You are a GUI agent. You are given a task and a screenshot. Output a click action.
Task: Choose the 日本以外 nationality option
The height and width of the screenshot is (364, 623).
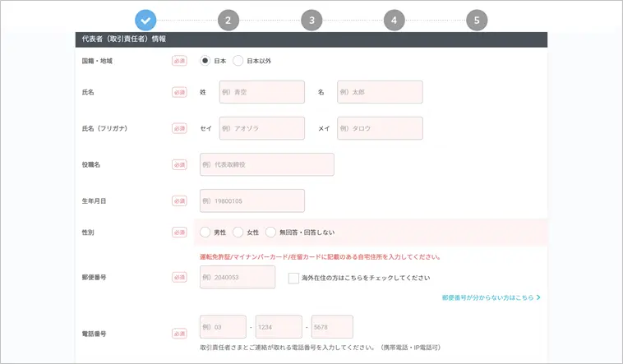pyautogui.click(x=238, y=61)
